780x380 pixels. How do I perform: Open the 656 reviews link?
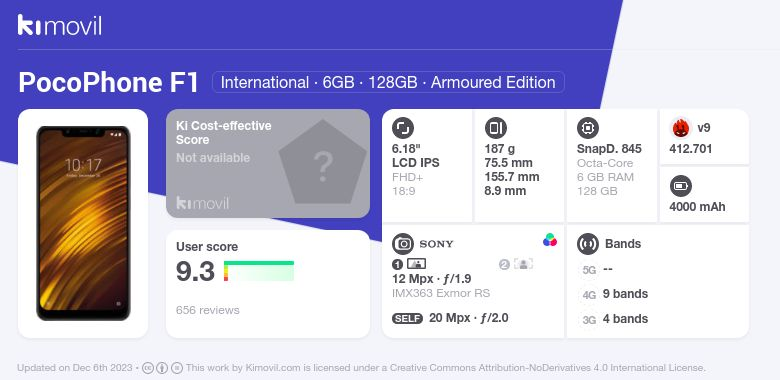207,310
